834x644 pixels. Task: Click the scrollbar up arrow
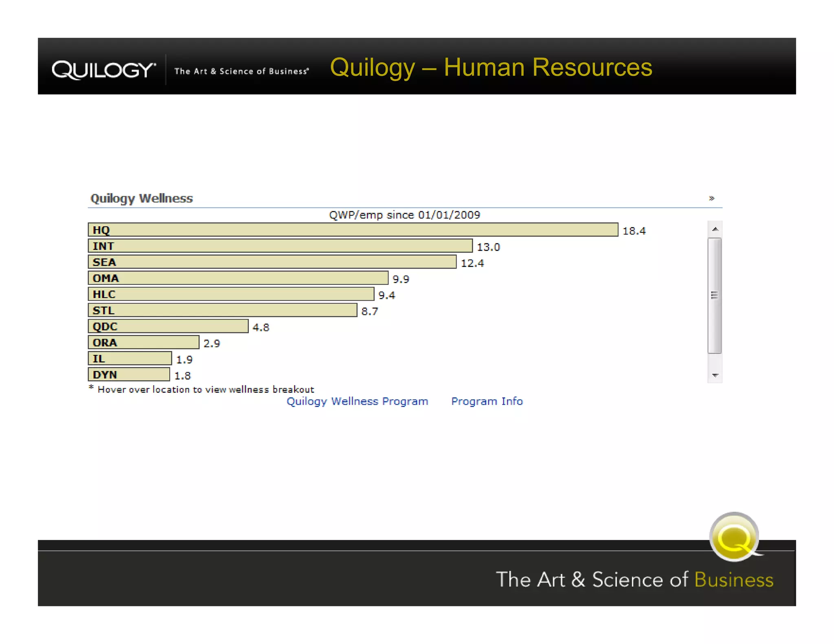point(715,229)
